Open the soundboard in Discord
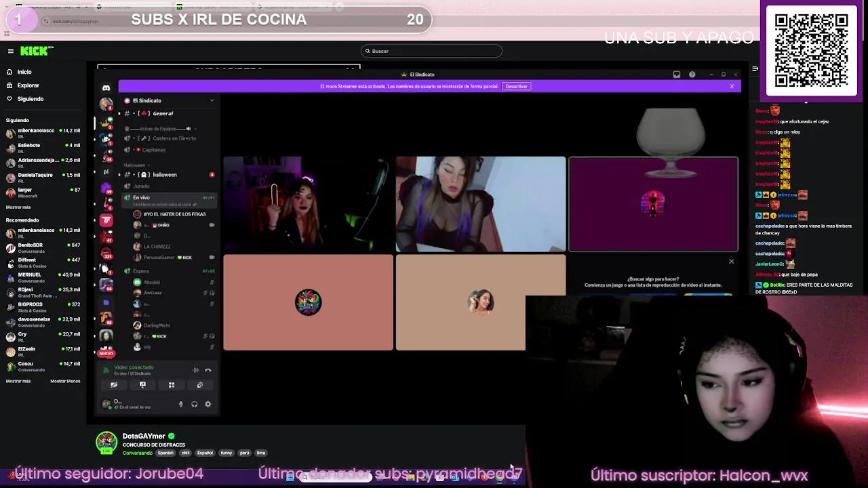 coord(200,385)
